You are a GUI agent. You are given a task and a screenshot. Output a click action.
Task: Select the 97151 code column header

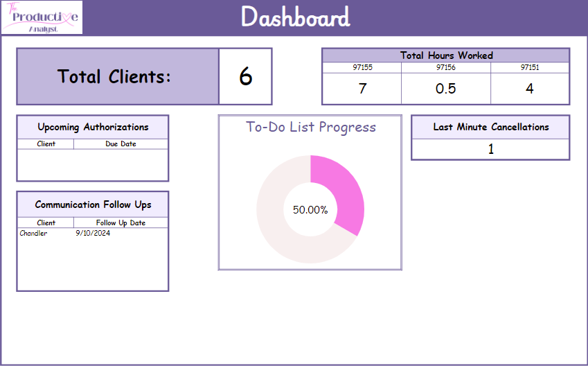point(530,67)
